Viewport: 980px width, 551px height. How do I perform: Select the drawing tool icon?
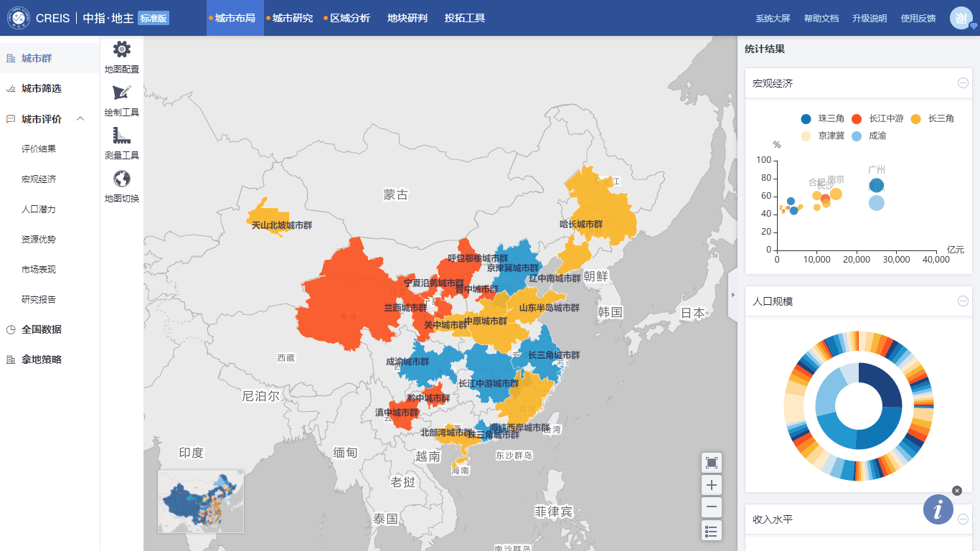point(122,93)
